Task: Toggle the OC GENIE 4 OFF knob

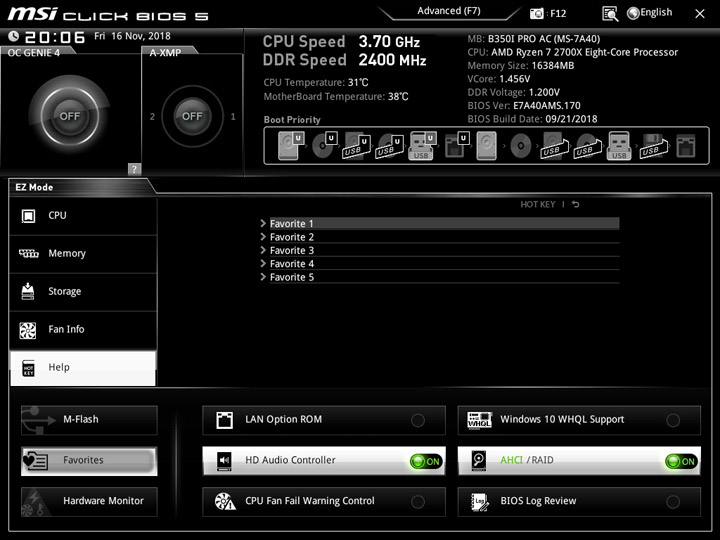Action: (69, 116)
